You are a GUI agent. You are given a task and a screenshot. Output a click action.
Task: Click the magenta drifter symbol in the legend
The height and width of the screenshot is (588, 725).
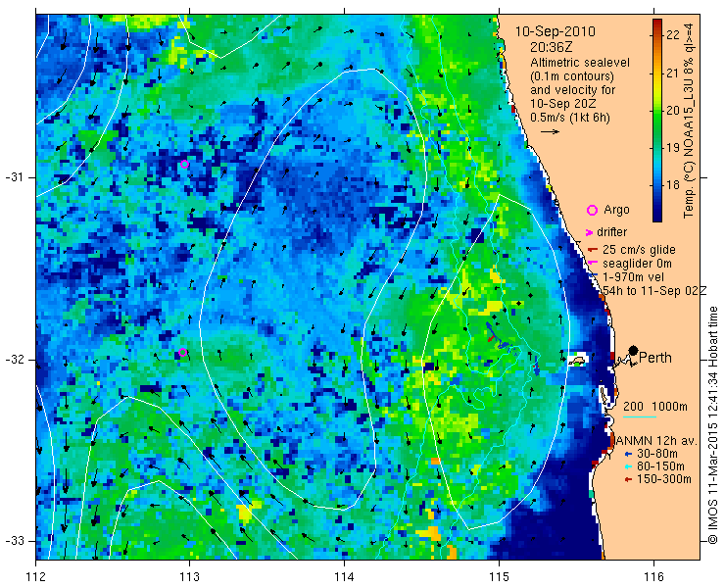pyautogui.click(x=590, y=232)
